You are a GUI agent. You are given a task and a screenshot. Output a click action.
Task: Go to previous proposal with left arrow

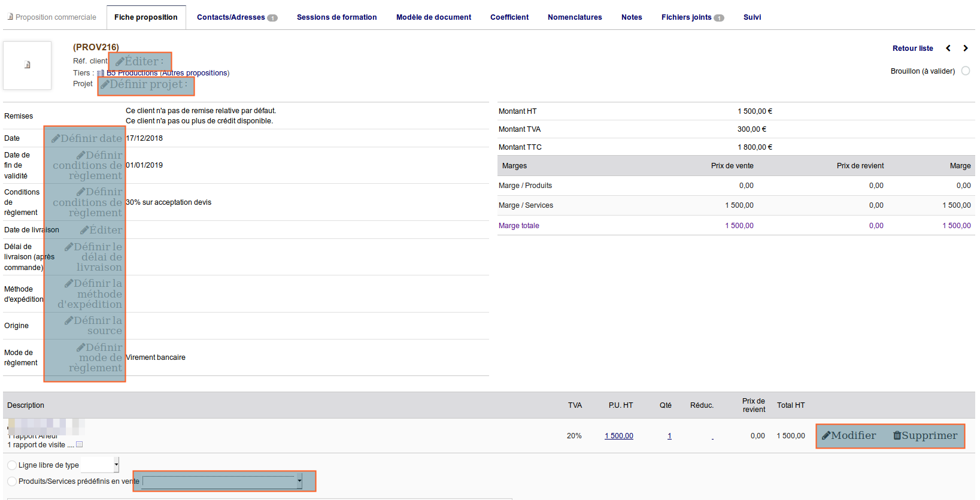(948, 49)
